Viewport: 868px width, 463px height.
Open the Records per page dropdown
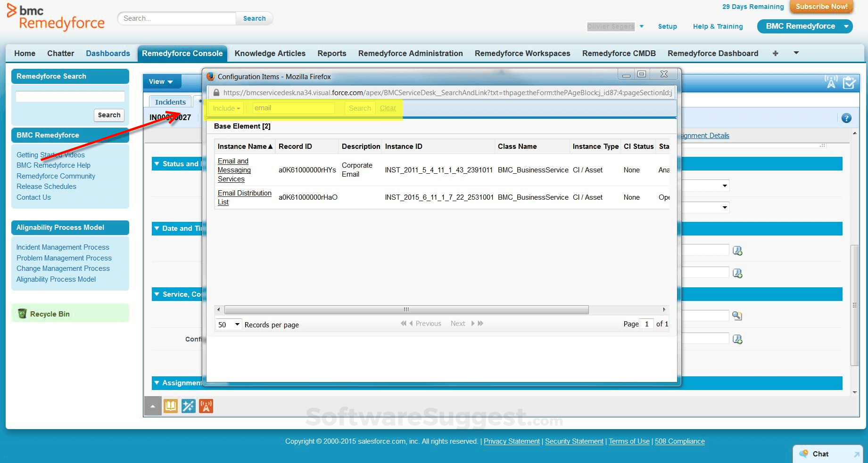click(x=229, y=325)
